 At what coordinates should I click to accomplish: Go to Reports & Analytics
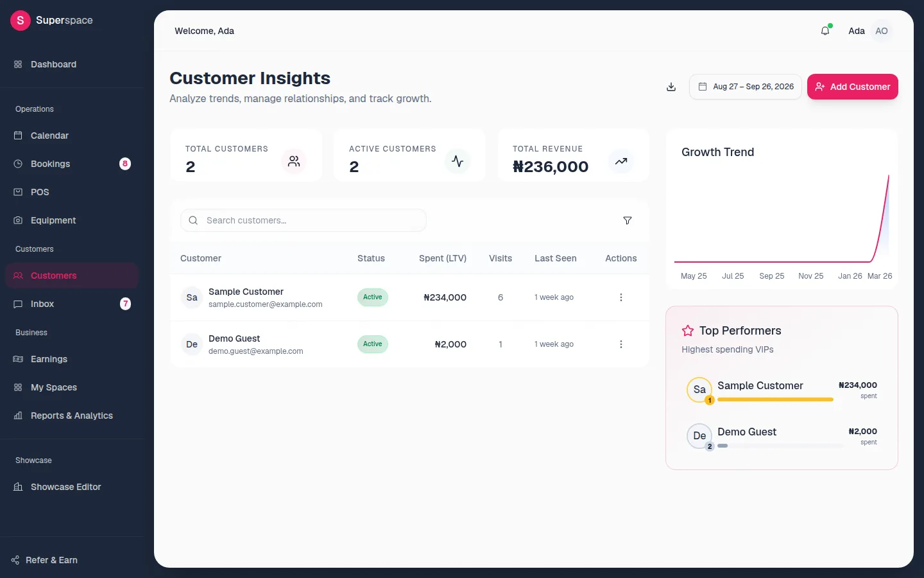coord(72,416)
